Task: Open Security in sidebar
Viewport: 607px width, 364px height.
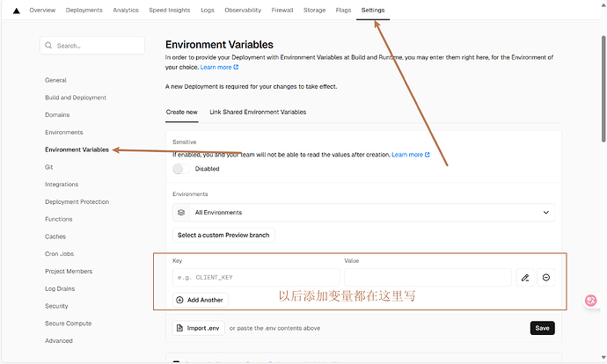Action: point(56,306)
